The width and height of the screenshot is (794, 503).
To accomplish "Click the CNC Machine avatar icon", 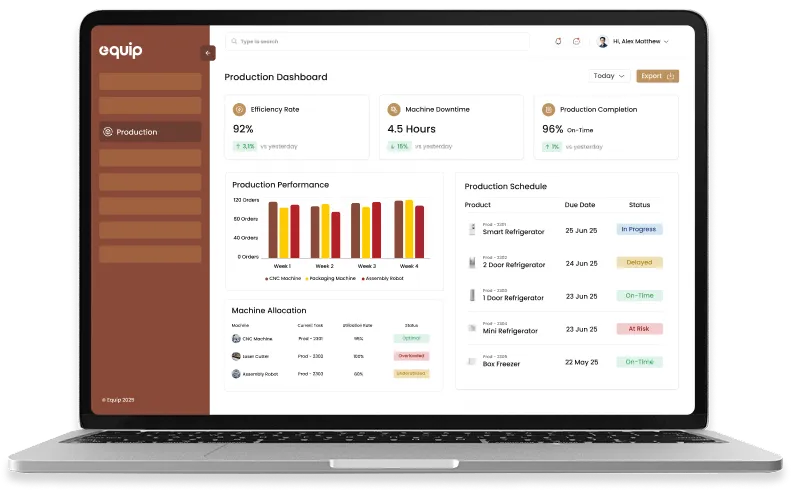I will pyautogui.click(x=236, y=339).
